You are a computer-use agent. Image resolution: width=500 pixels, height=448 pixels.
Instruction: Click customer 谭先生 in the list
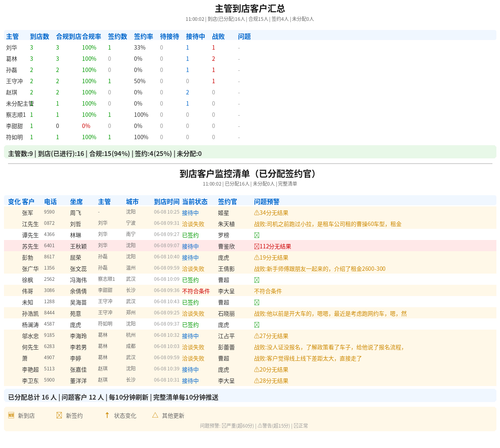(30, 235)
